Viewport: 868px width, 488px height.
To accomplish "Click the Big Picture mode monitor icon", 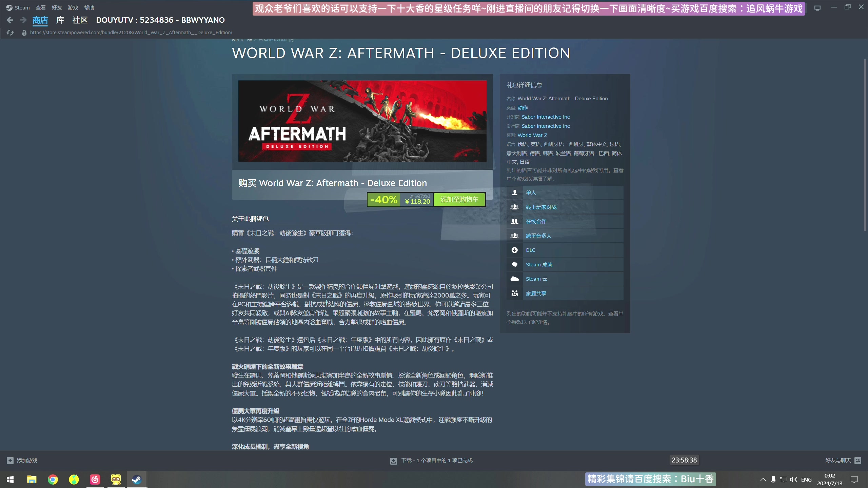I will (x=817, y=7).
